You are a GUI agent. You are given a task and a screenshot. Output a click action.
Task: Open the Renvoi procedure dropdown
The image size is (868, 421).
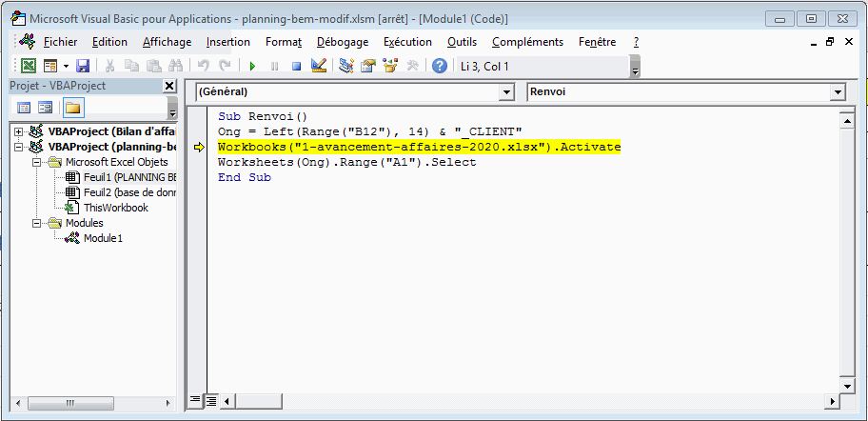point(838,92)
